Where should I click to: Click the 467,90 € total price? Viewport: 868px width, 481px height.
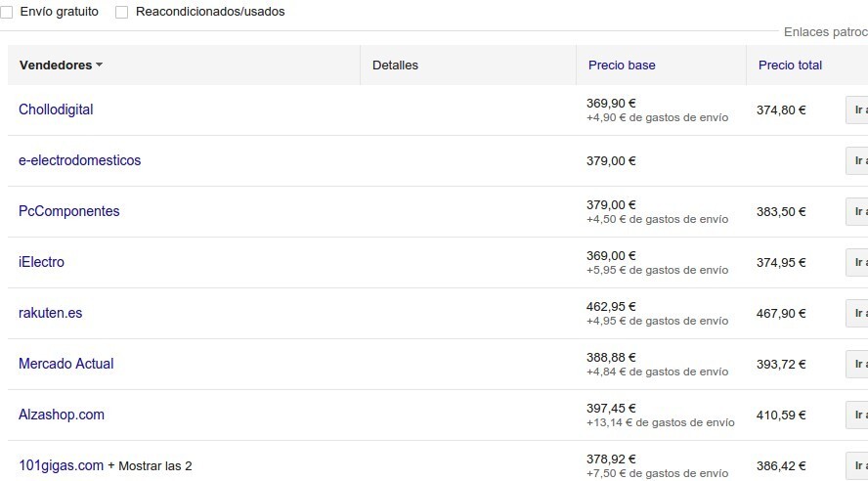point(781,314)
